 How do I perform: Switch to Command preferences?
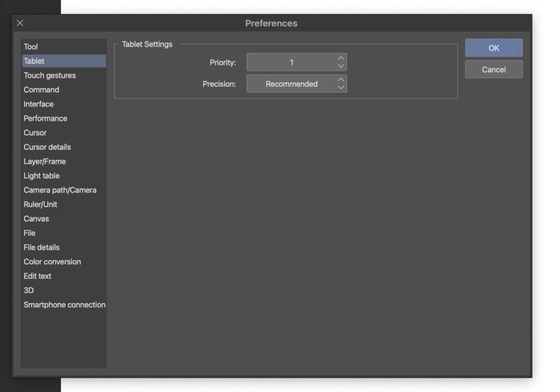(x=41, y=89)
